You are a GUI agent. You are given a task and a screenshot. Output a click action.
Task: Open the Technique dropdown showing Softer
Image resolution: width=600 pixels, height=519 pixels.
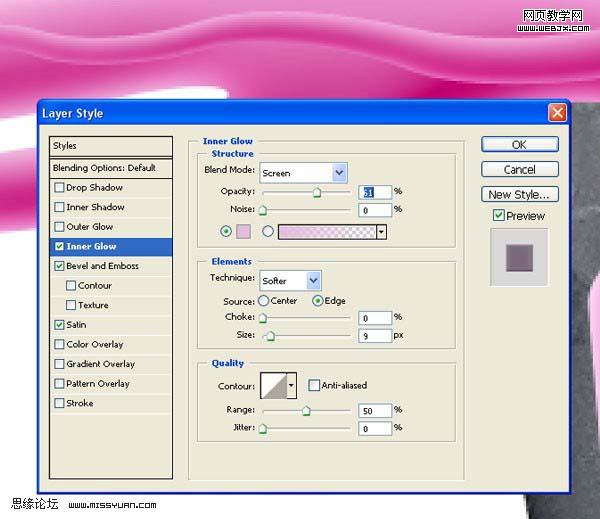pyautogui.click(x=290, y=281)
